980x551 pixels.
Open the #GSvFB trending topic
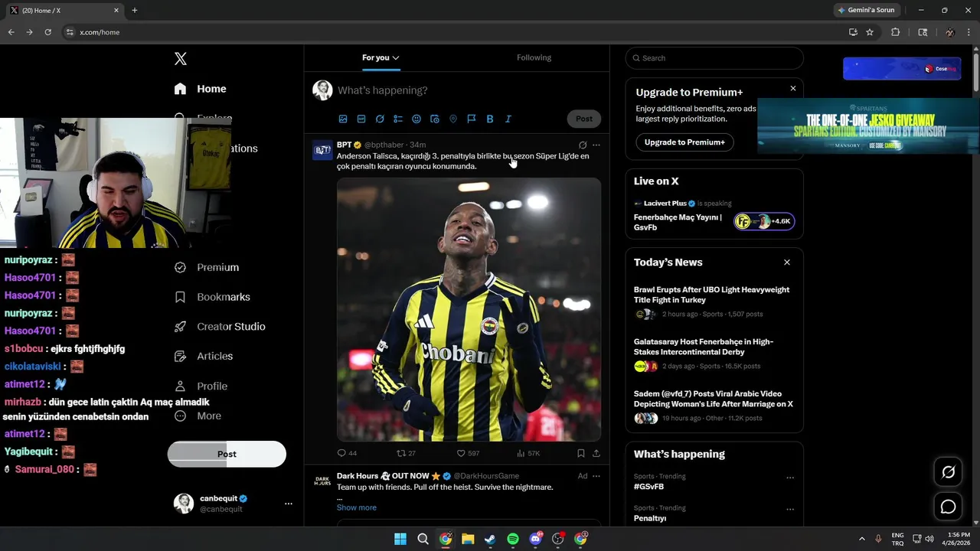point(648,487)
